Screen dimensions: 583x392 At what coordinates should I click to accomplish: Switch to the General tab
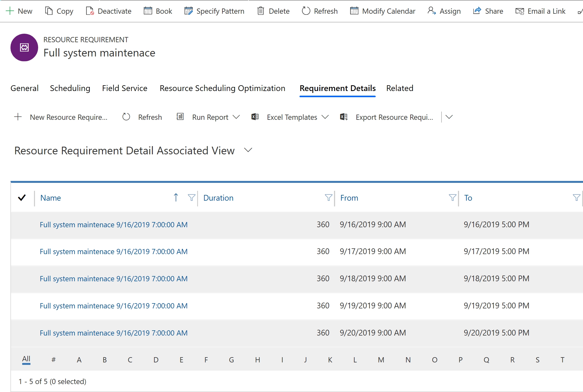click(24, 88)
